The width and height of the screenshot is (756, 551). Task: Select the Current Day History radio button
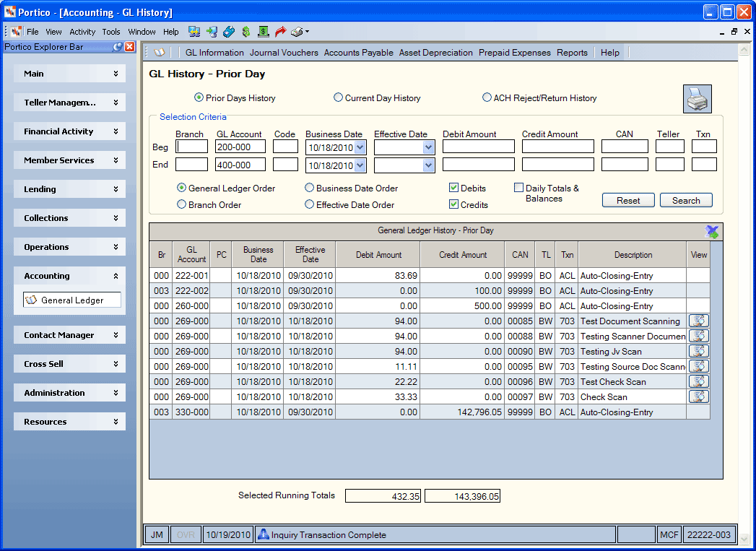click(x=339, y=98)
